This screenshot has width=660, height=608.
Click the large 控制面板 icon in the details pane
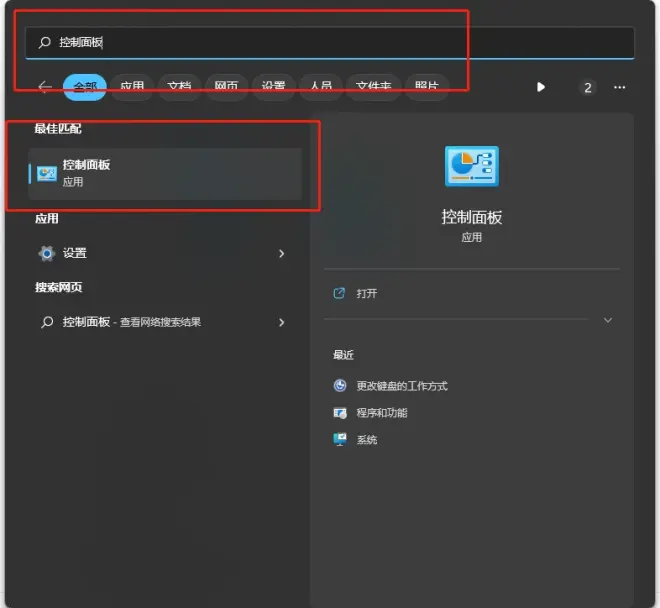pos(471,167)
